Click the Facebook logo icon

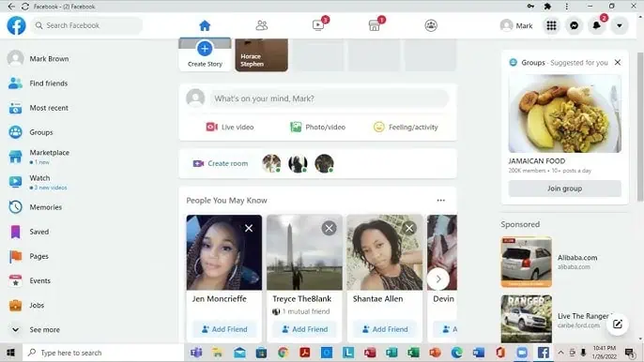point(17,25)
